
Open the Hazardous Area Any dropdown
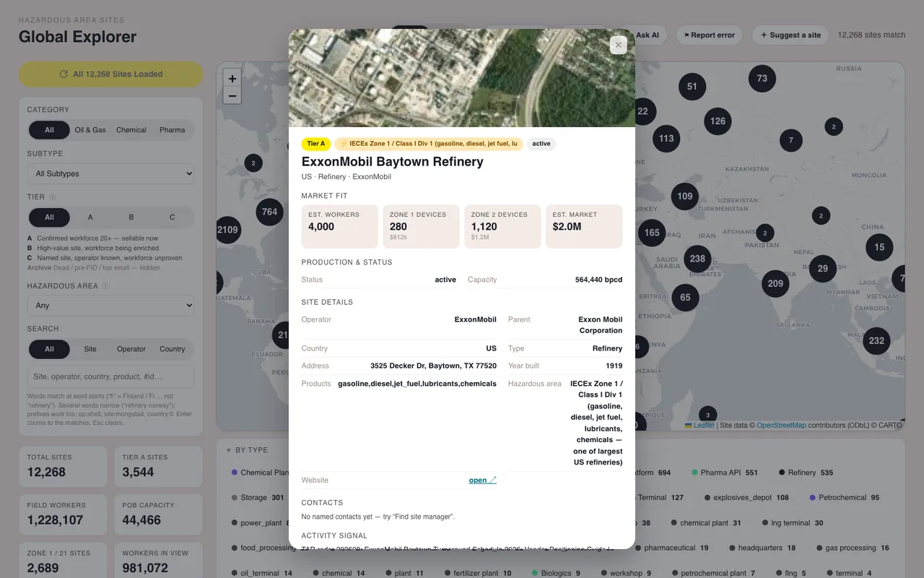tap(111, 306)
